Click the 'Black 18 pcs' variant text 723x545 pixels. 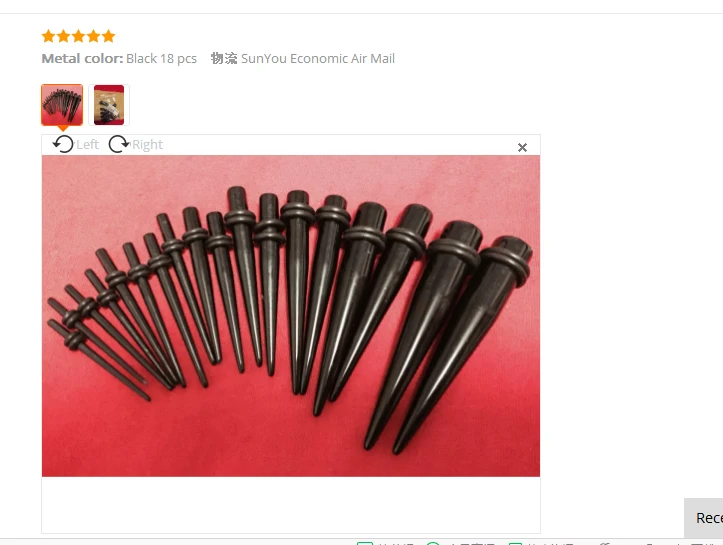pos(161,59)
